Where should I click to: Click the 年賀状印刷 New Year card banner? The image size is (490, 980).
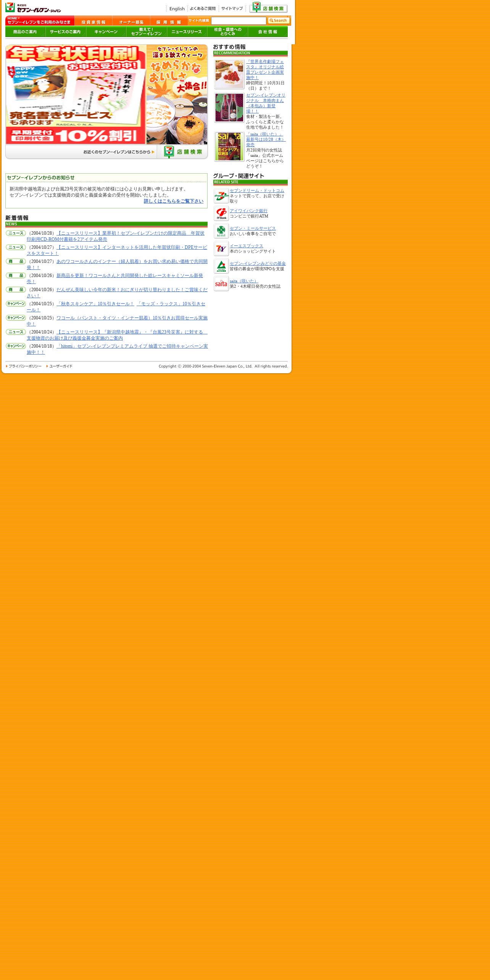tap(76, 94)
